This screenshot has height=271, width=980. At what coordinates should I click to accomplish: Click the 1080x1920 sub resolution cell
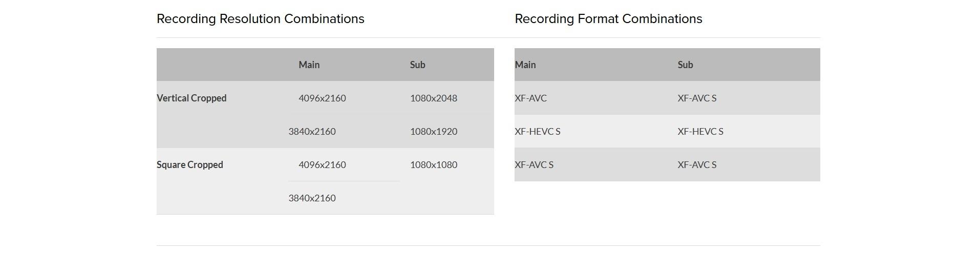tap(433, 132)
